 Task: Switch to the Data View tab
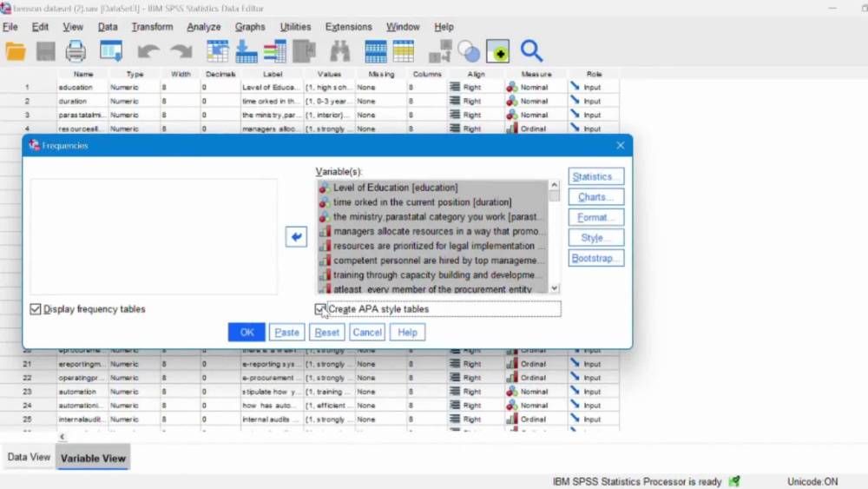coord(29,458)
